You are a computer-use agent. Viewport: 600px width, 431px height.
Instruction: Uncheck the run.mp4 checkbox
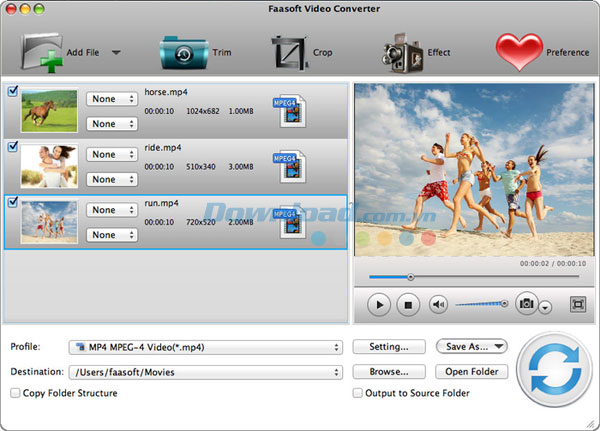click(13, 202)
